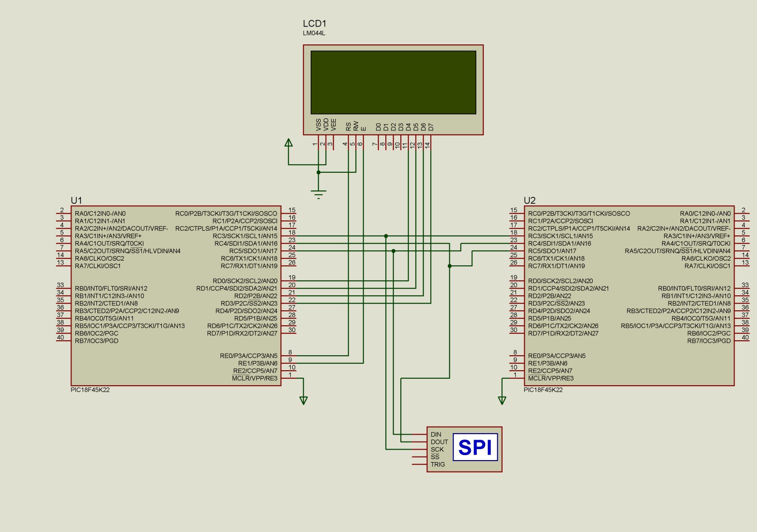Click U1 pin RC0/P2B/T3CKI/T3G/T1CKI/SOSCO label
This screenshot has width=757, height=532.
click(226, 214)
